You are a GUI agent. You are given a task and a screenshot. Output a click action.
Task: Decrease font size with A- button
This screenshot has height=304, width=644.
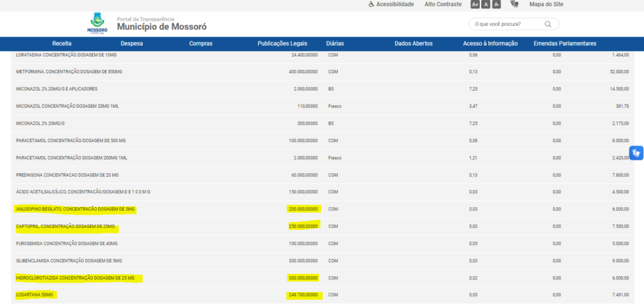pos(496,4)
